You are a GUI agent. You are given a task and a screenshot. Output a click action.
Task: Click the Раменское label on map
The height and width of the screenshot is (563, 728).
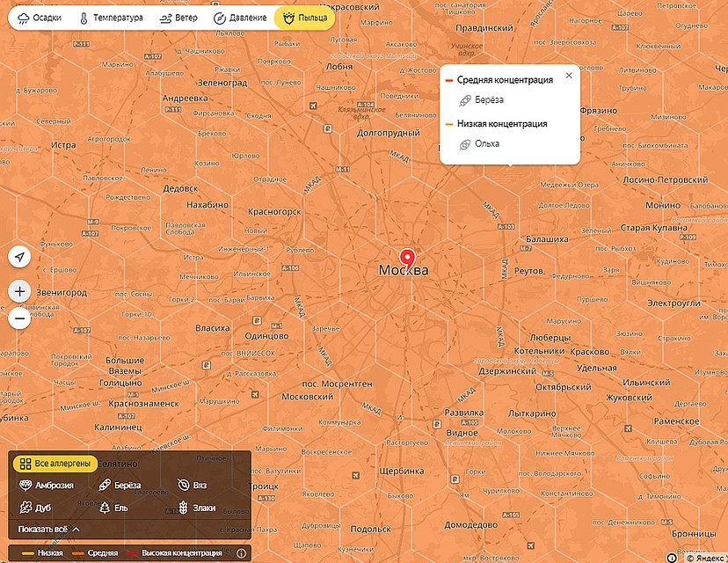(676, 420)
